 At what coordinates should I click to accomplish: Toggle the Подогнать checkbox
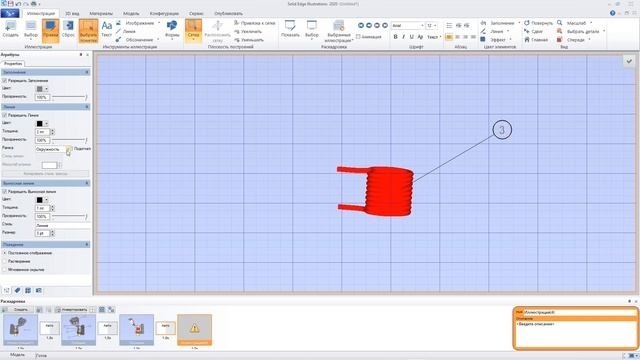tap(70, 149)
